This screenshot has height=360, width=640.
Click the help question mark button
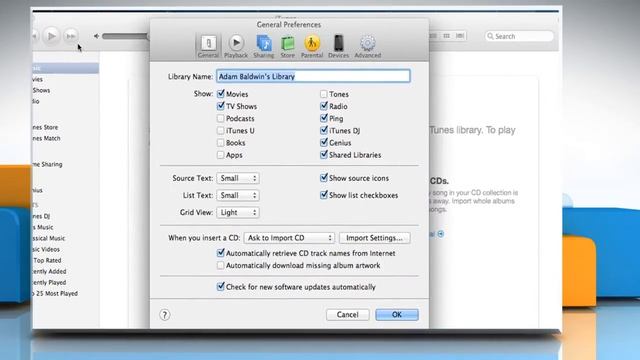coord(164,315)
